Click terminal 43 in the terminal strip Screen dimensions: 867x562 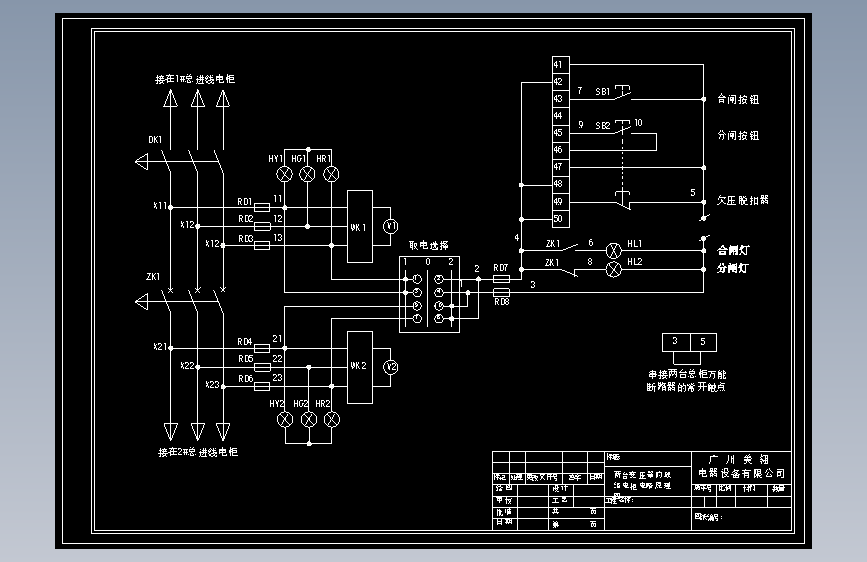pos(561,99)
